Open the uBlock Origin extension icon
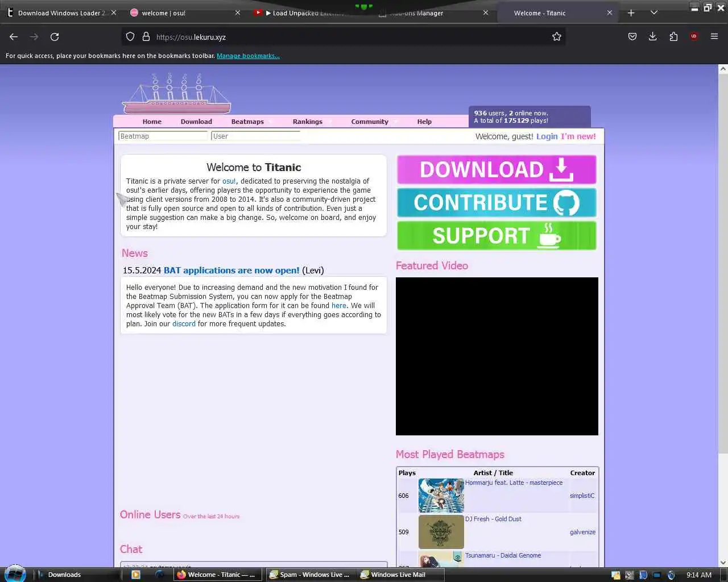The height and width of the screenshot is (582, 728). click(x=693, y=36)
